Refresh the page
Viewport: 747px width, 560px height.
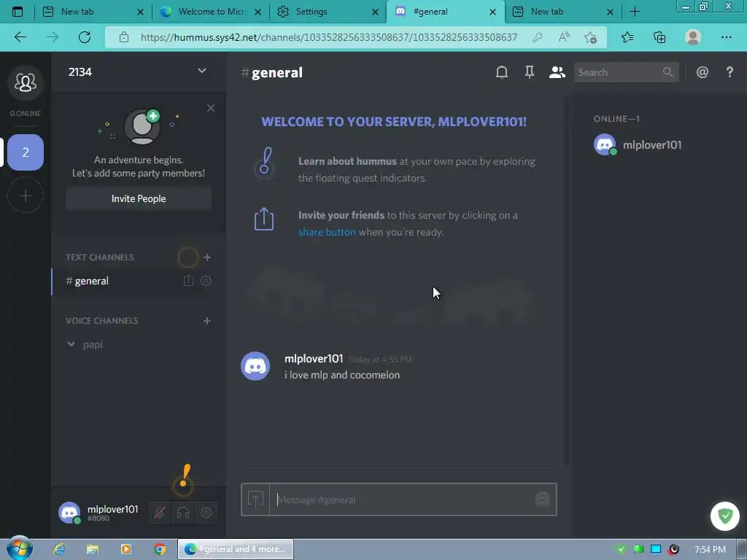click(85, 37)
